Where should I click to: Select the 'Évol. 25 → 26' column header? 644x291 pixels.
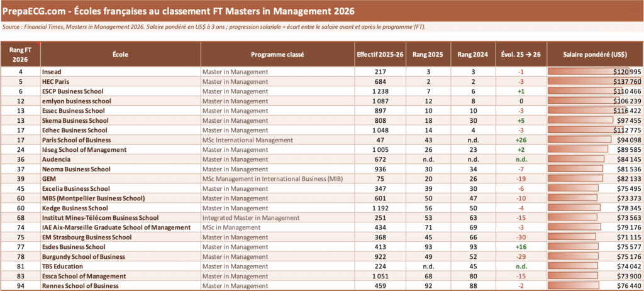click(521, 54)
